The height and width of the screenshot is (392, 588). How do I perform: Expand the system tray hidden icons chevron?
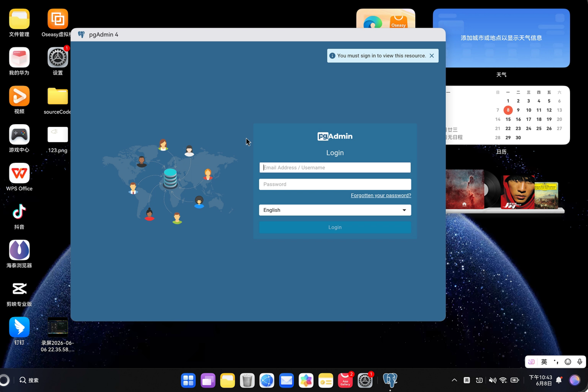coord(454,380)
